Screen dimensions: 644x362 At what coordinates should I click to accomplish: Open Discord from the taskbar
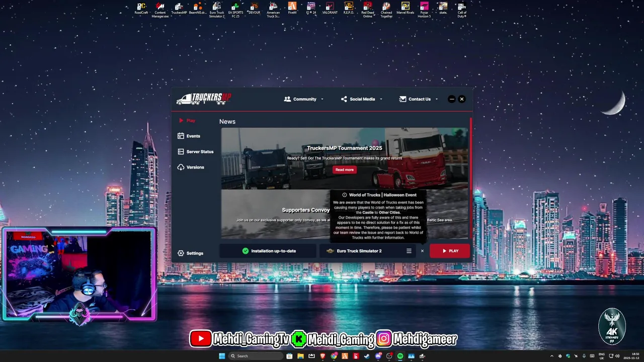point(378,356)
